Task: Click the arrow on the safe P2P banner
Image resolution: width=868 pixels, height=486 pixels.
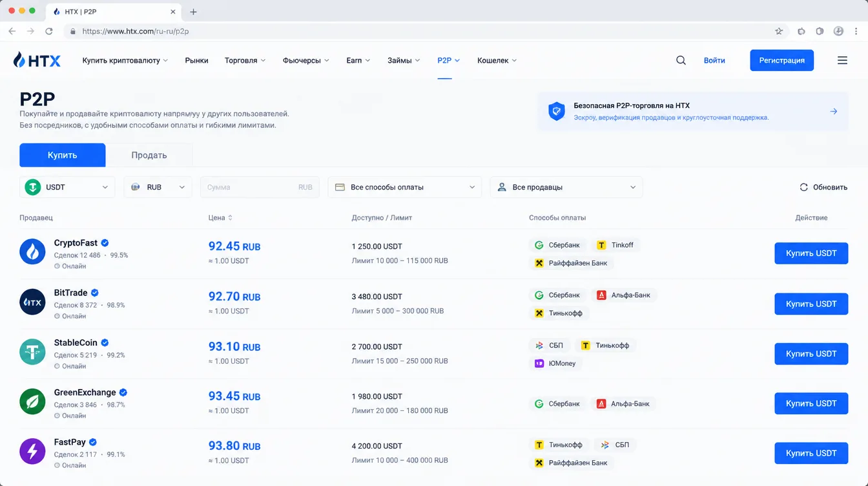Action: click(834, 111)
